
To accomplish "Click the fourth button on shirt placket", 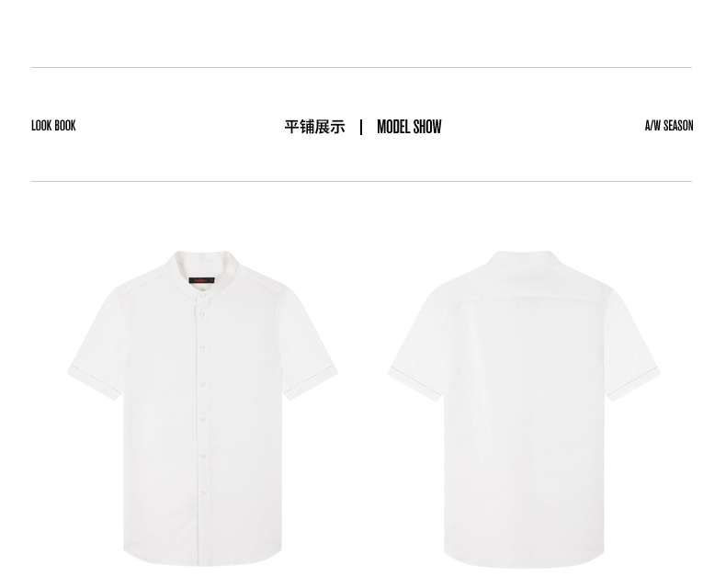I will pyautogui.click(x=203, y=384).
